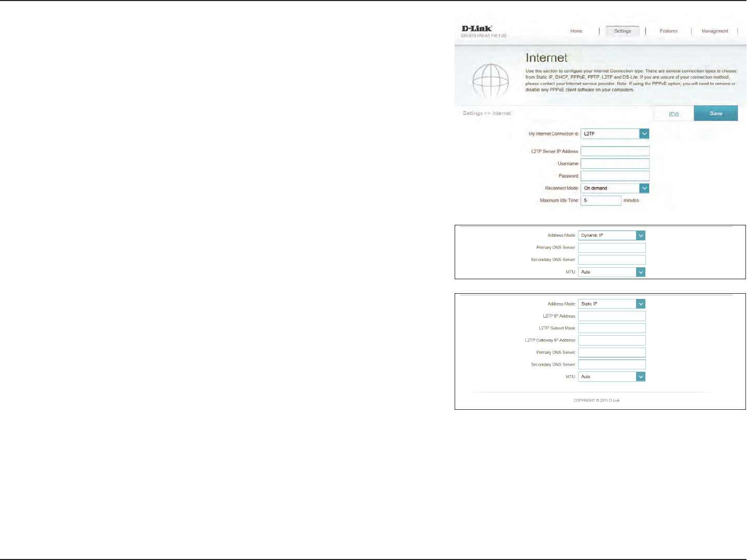Click the Password input field

click(615, 176)
